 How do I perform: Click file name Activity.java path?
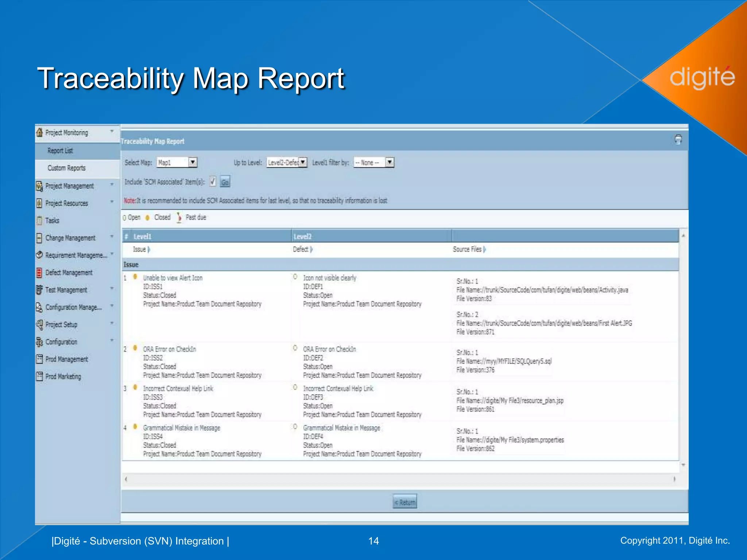tap(542, 290)
